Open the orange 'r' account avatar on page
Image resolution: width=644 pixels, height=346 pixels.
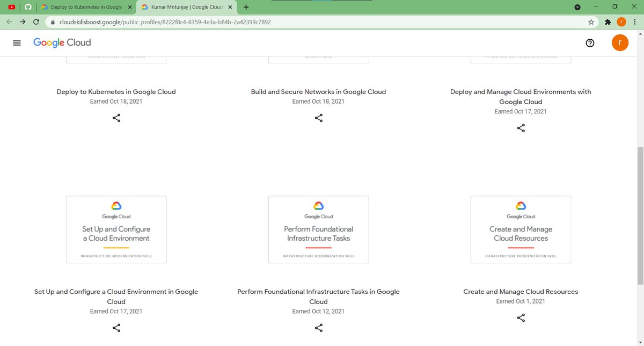pyautogui.click(x=620, y=43)
